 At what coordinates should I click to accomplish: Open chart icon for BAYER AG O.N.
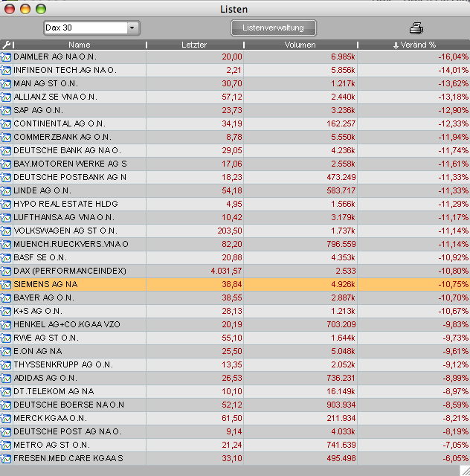[x=6, y=297]
